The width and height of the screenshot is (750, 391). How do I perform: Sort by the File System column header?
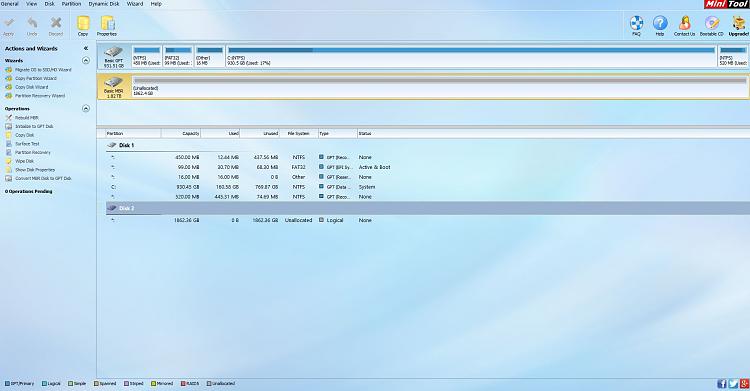click(299, 134)
